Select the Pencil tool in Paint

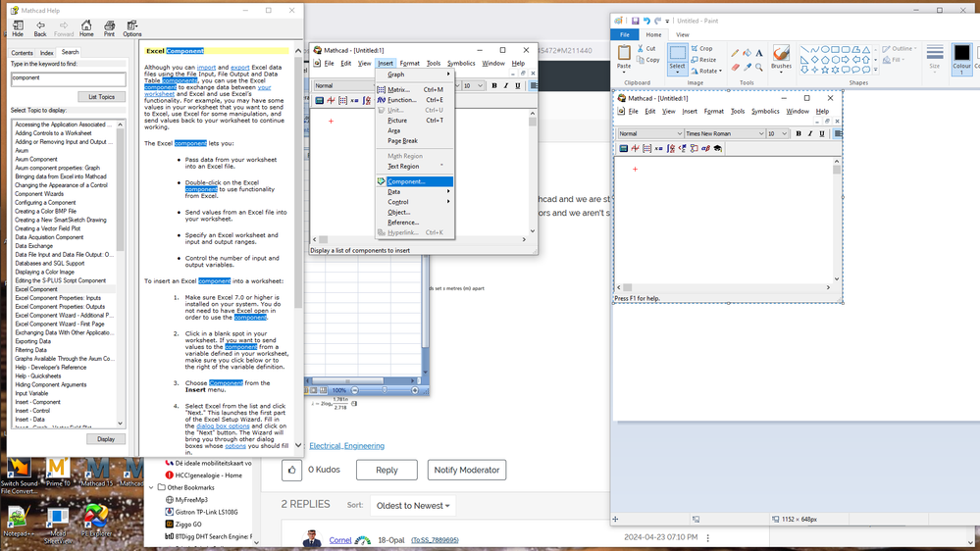[735, 53]
